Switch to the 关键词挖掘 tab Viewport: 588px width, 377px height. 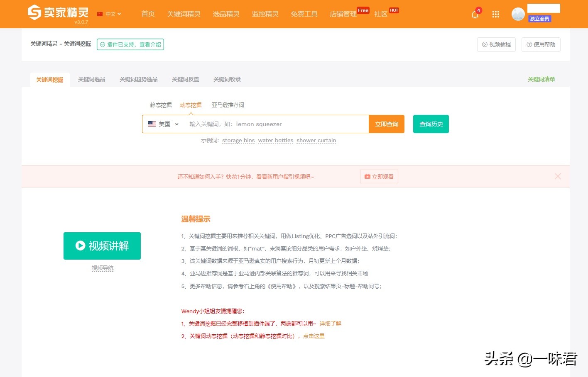pyautogui.click(x=50, y=80)
